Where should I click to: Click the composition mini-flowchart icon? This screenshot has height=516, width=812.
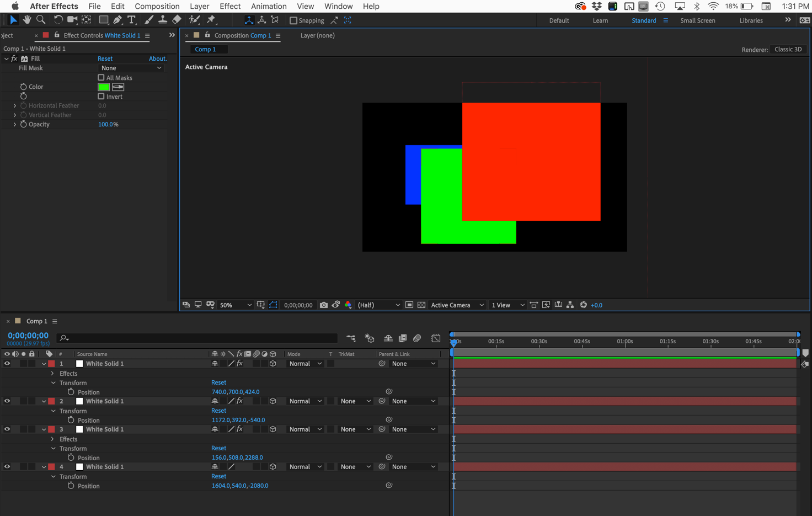[351, 338]
